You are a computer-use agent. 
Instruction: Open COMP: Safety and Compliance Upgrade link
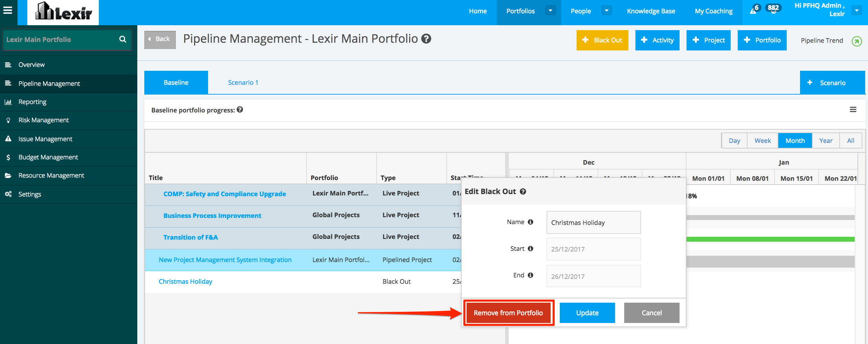click(x=225, y=194)
